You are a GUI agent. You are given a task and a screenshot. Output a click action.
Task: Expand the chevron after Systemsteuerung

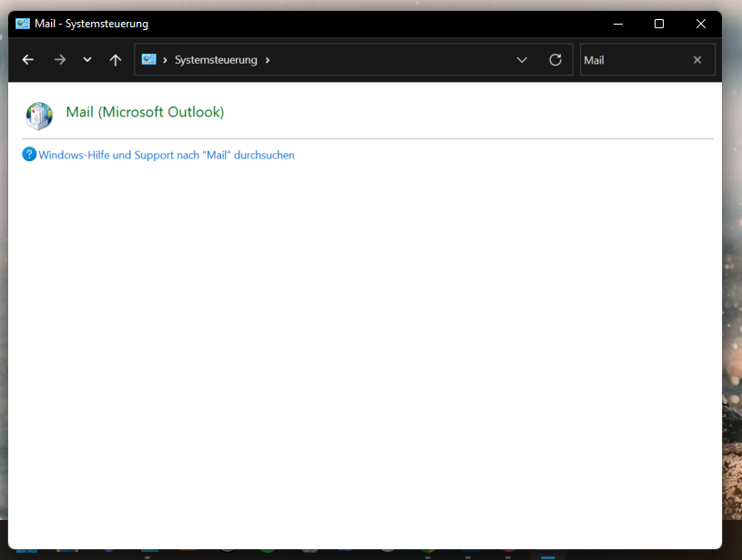(x=268, y=60)
